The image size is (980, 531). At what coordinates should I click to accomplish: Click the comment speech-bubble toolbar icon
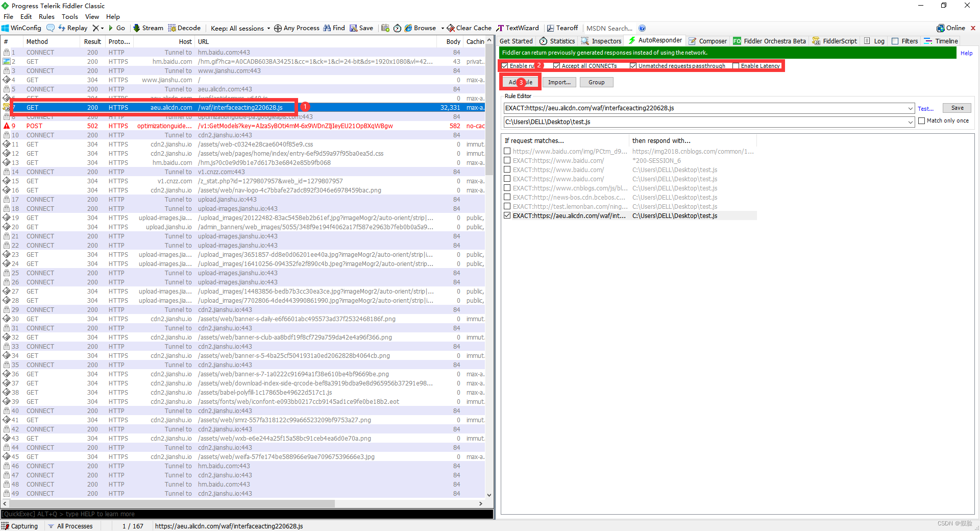click(x=50, y=28)
